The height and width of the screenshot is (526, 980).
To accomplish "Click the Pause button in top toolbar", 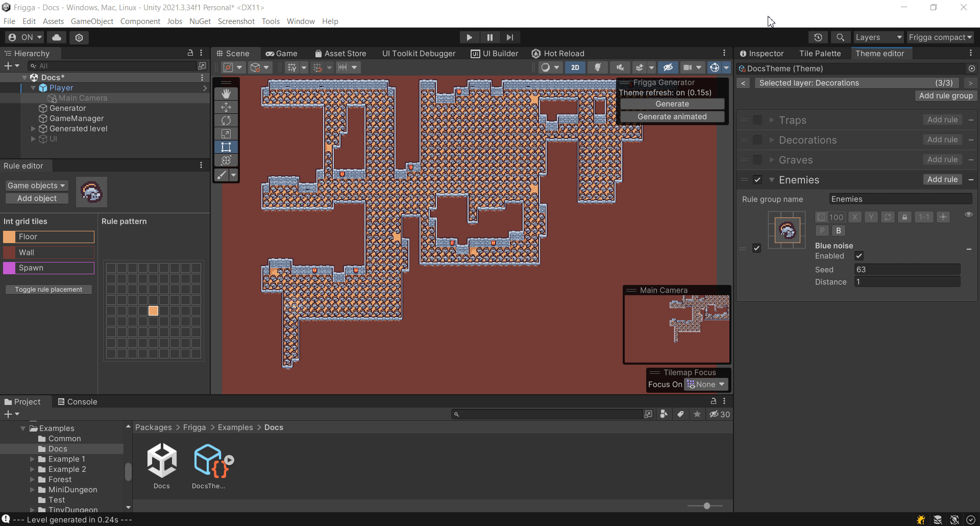I will (x=489, y=37).
